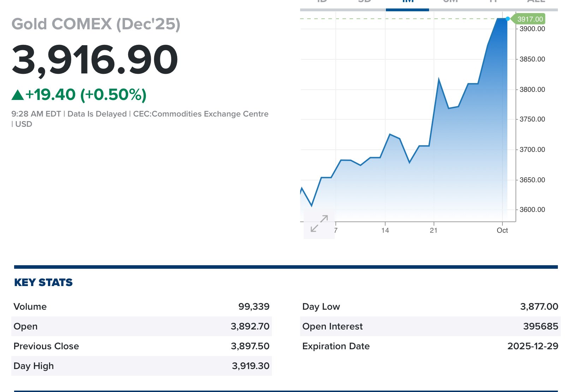Click the Open Interest label
This screenshot has height=392, width=572.
tap(332, 326)
